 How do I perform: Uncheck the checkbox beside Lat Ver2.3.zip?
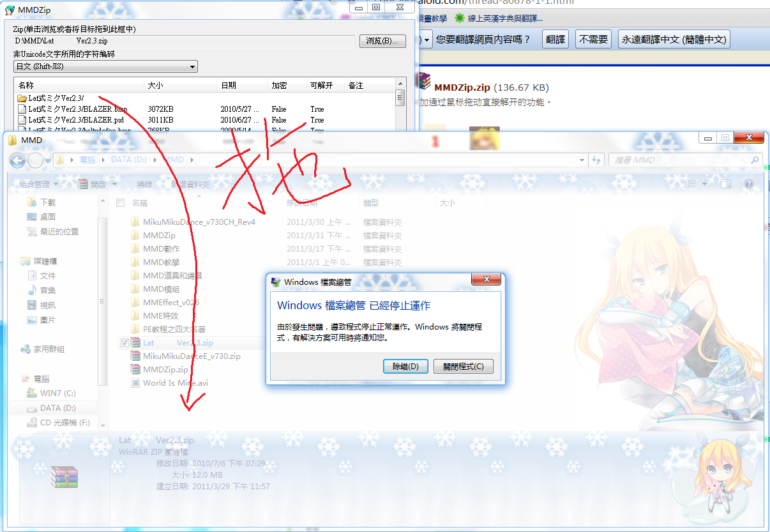[124, 343]
